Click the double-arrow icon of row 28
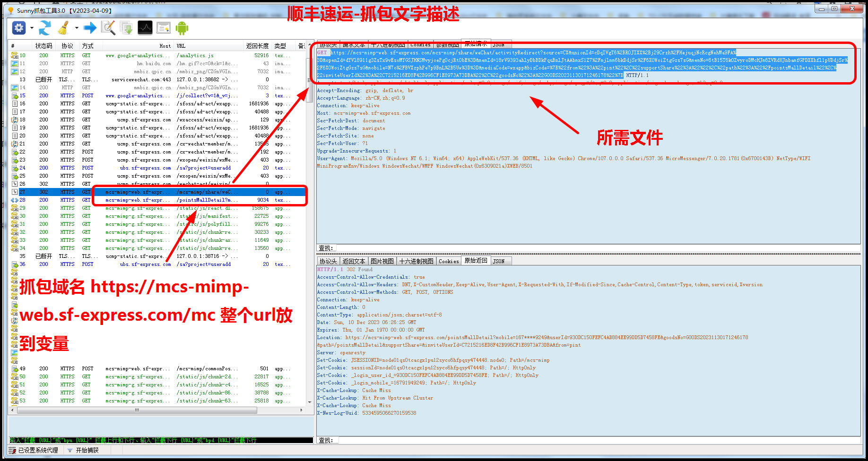The width and height of the screenshot is (868, 461). (14, 200)
